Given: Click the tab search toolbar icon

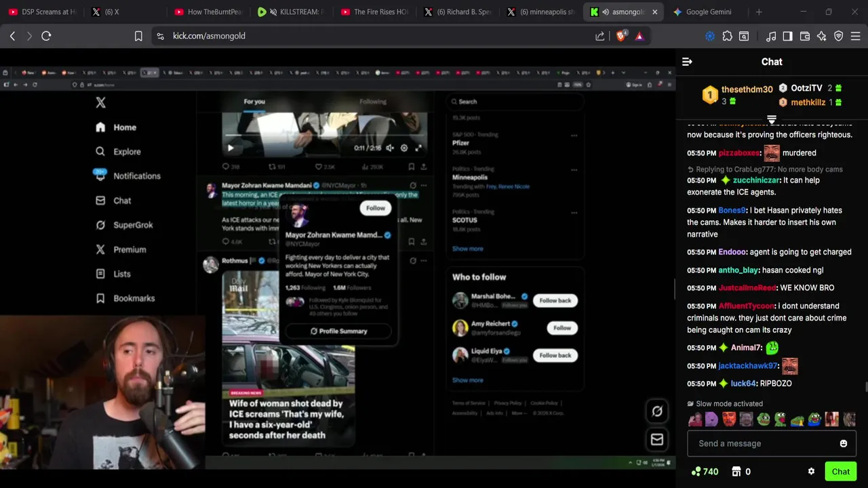Looking at the screenshot, I should (x=744, y=36).
